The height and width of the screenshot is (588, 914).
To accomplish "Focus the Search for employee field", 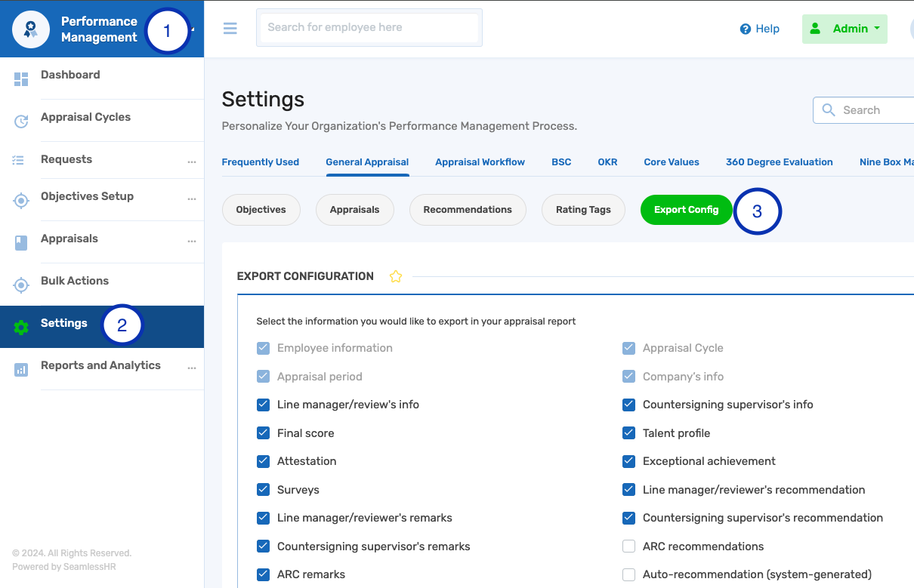I will pyautogui.click(x=369, y=28).
